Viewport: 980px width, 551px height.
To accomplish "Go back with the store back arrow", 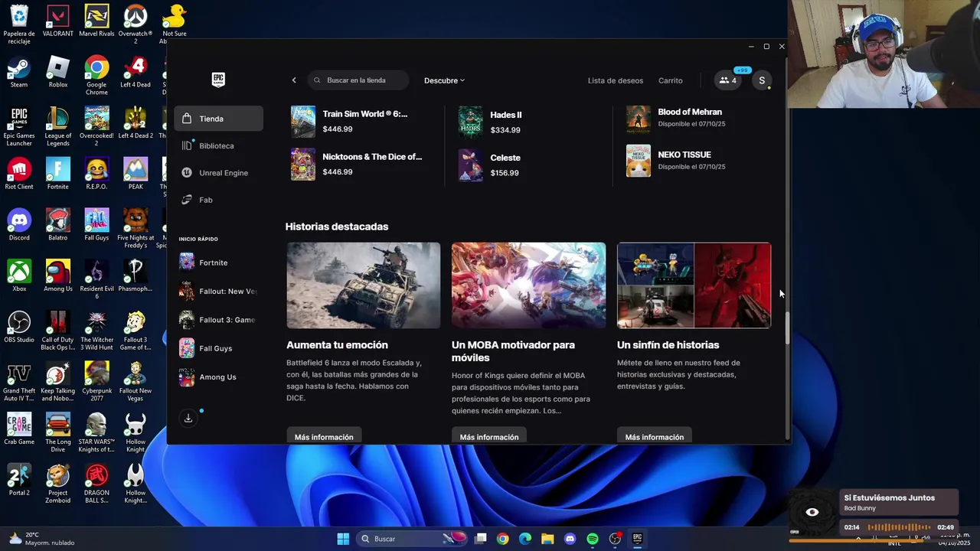I will (294, 80).
